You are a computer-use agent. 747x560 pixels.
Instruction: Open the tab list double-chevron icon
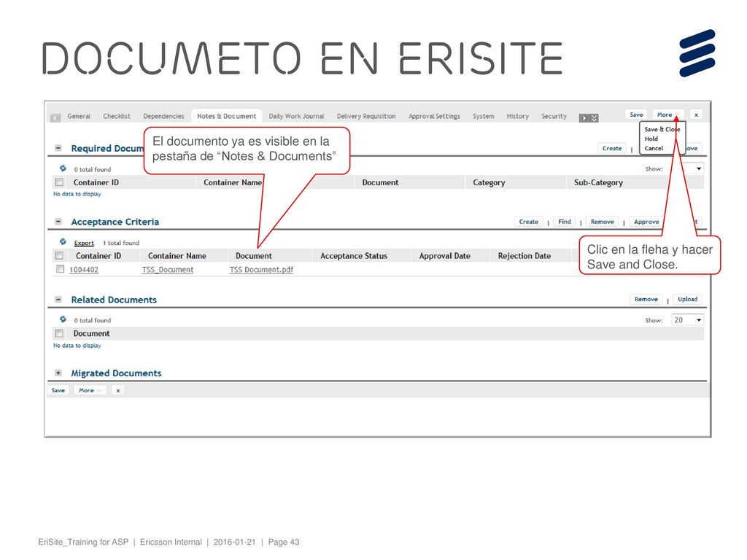coord(594,117)
